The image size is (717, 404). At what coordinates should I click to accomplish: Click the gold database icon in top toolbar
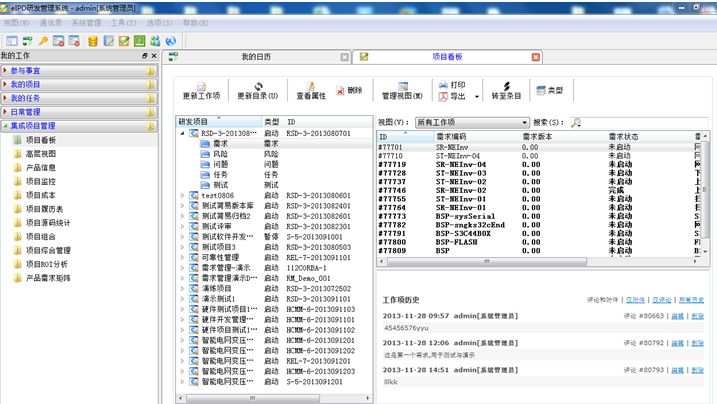(x=93, y=41)
